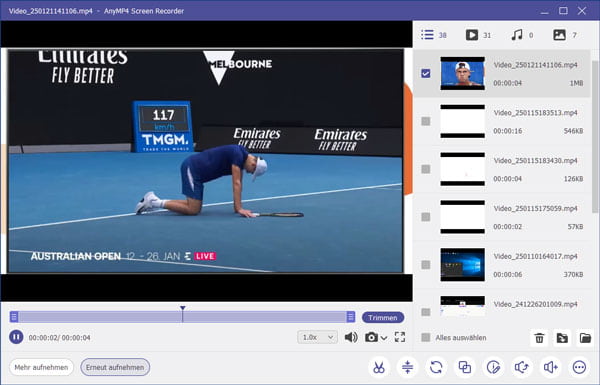Viewport: 600px width, 385px height.
Task: Open the recordings folder icon
Action: [585, 338]
